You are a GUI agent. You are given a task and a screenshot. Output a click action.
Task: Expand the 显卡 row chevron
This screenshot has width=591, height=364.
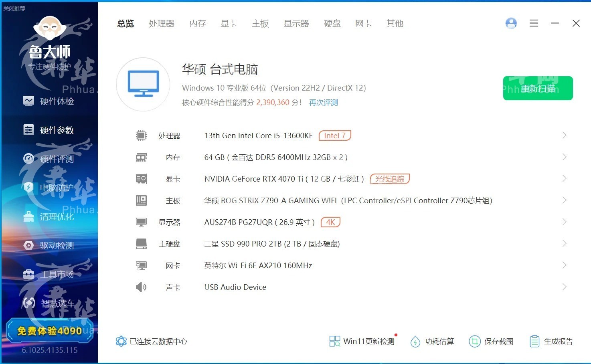coord(564,179)
